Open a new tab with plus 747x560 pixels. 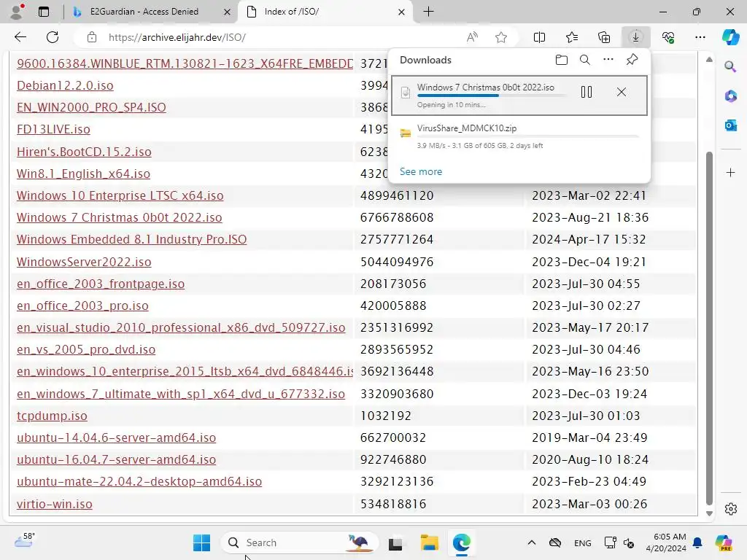coord(428,12)
